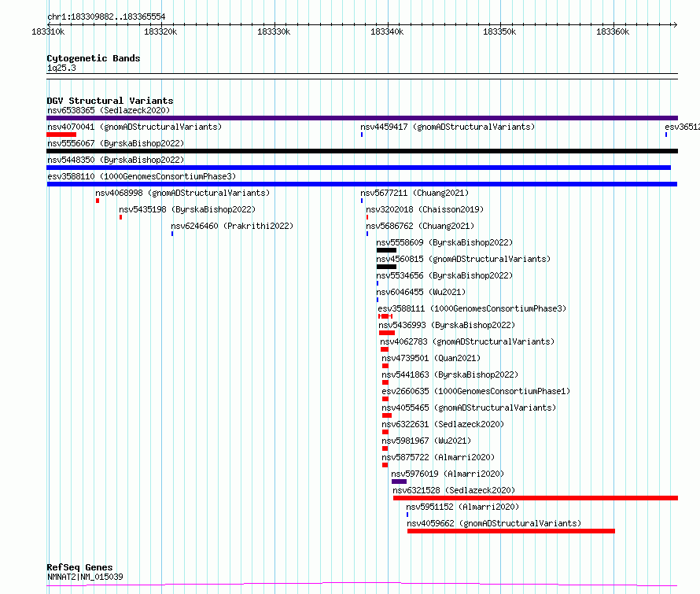Click the chr1:183309882..183365554 coordinates text

pyautogui.click(x=106, y=17)
